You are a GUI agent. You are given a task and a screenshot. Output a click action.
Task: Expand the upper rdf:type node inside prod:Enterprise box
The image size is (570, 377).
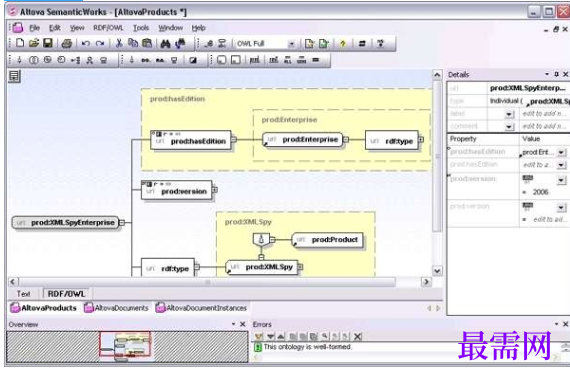click(x=421, y=139)
